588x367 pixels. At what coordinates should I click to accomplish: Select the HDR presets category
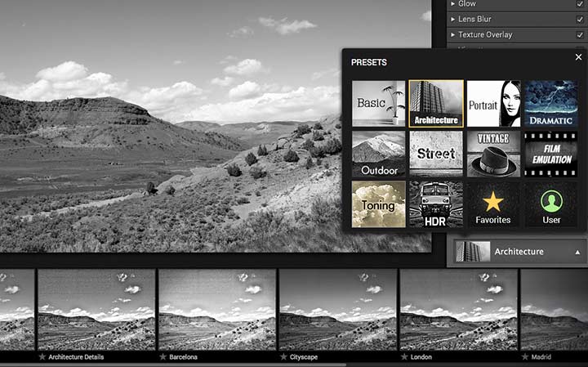[x=436, y=204]
